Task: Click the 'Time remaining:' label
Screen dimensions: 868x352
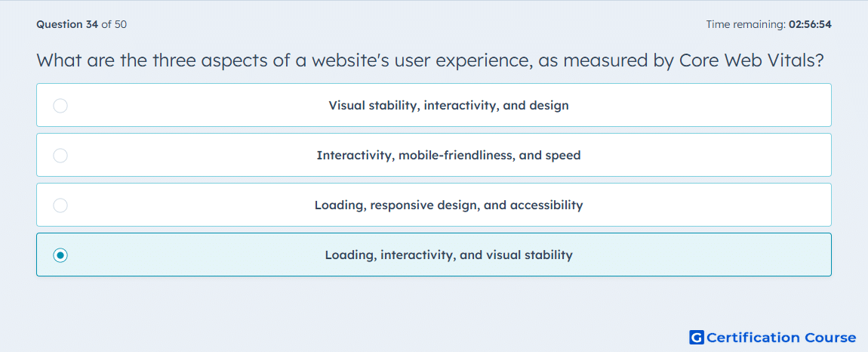Action: coord(746,24)
